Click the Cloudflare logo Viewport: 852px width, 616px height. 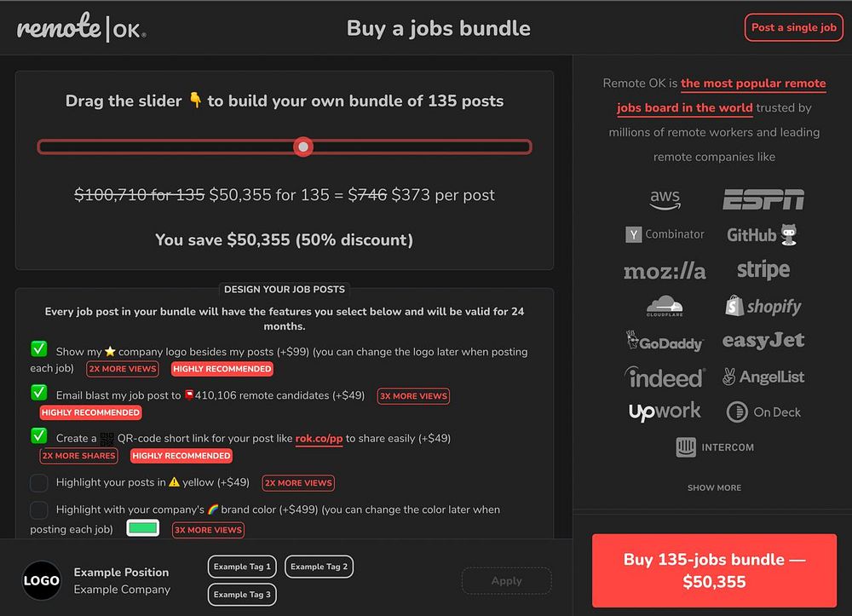[665, 306]
